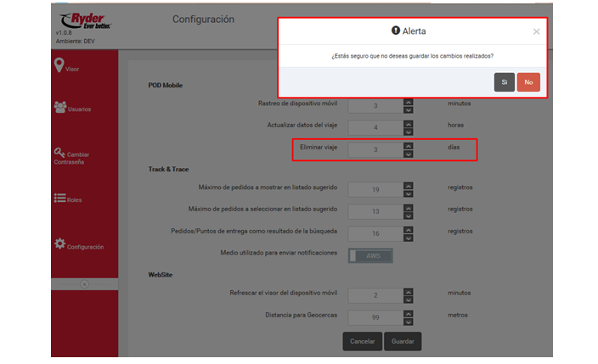This screenshot has width=598, height=364.
Task: Select the Usuarios menu label
Action: coord(80,109)
